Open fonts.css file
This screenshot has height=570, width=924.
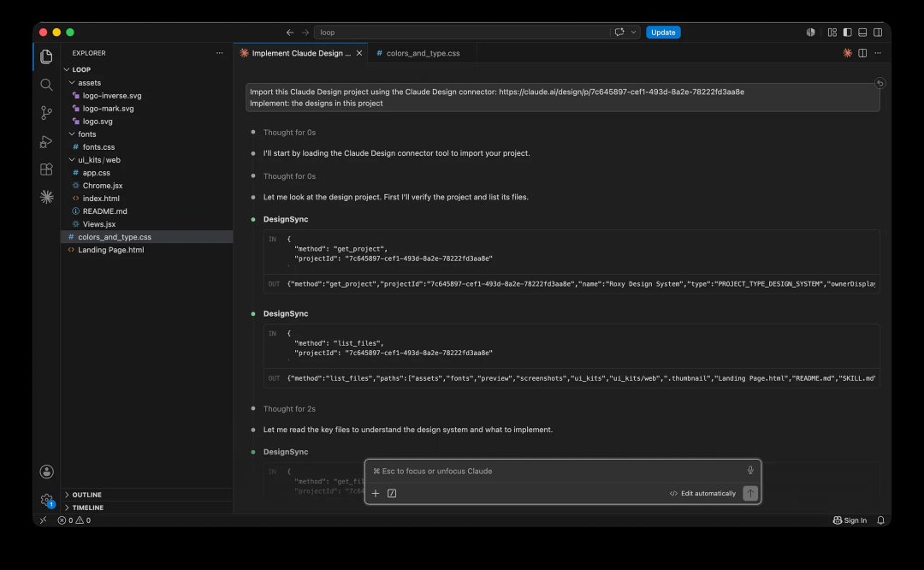(x=98, y=147)
